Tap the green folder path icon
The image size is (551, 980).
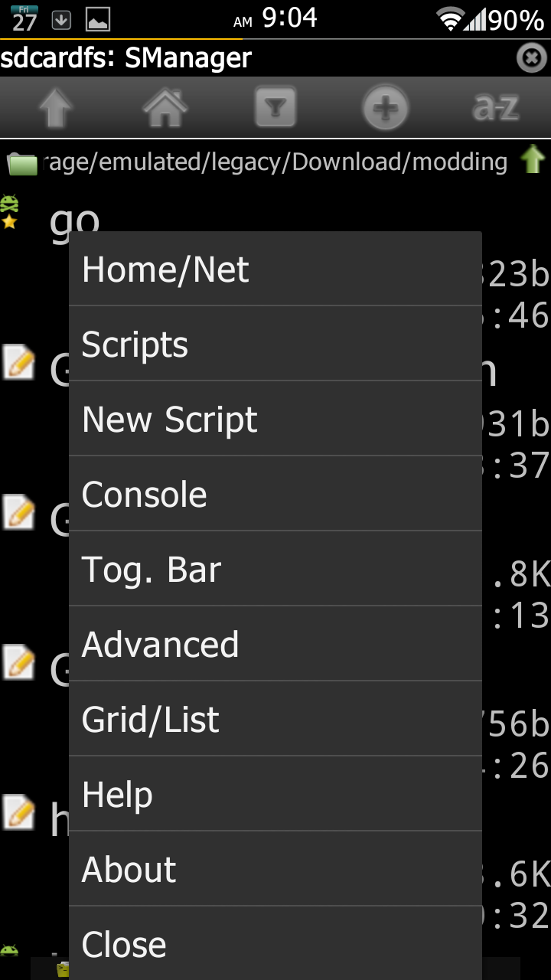(21, 163)
